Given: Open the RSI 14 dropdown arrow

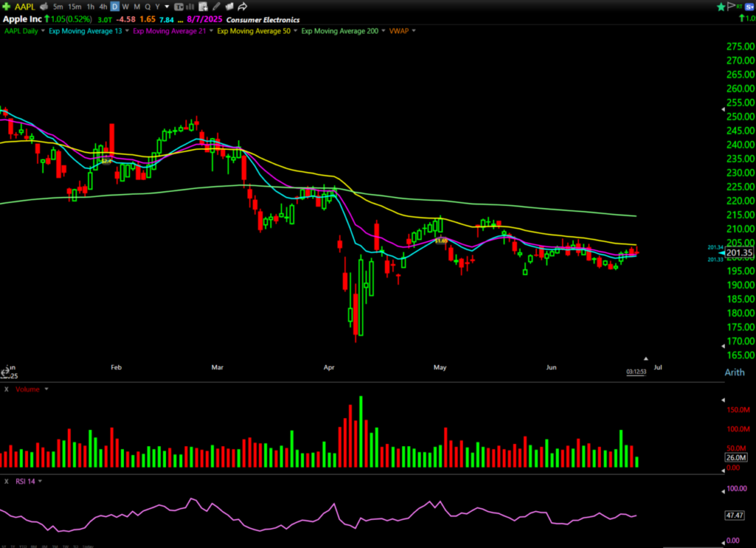Looking at the screenshot, I should (40, 482).
